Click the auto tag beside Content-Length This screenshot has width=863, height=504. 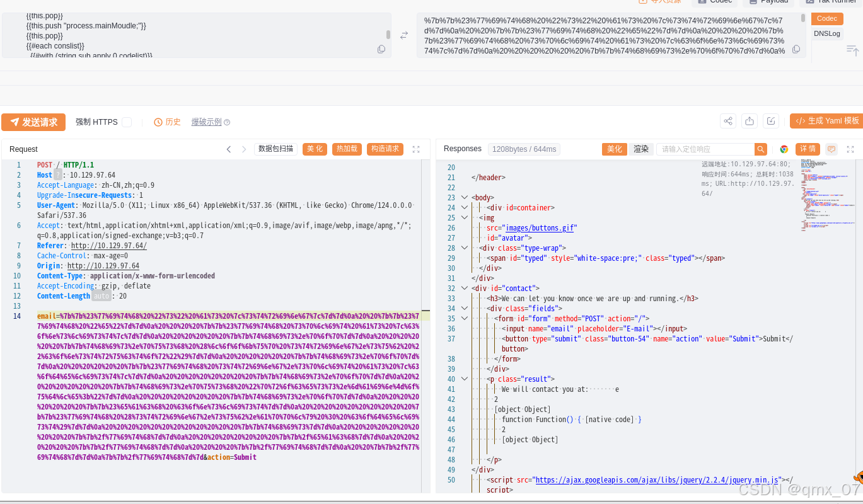[x=101, y=296]
